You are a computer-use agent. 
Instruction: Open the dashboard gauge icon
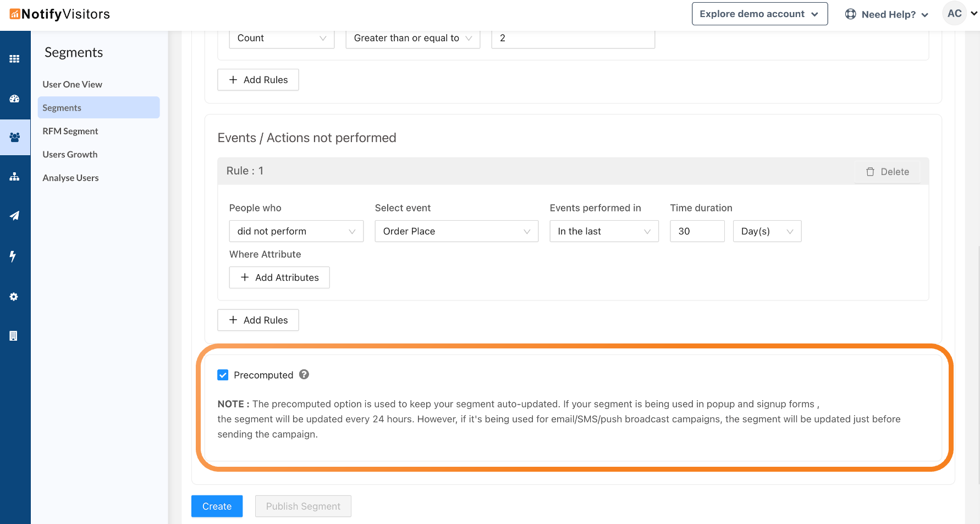pyautogui.click(x=15, y=99)
